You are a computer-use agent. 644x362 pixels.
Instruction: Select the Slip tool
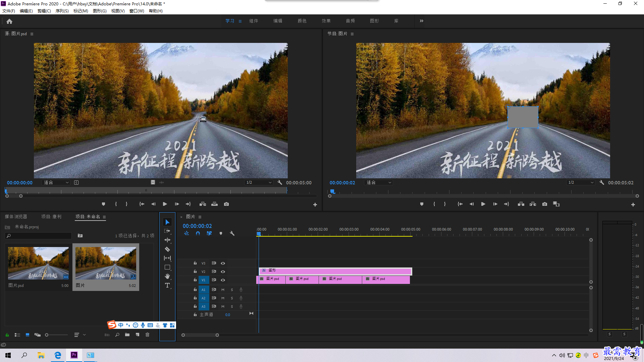tap(167, 258)
